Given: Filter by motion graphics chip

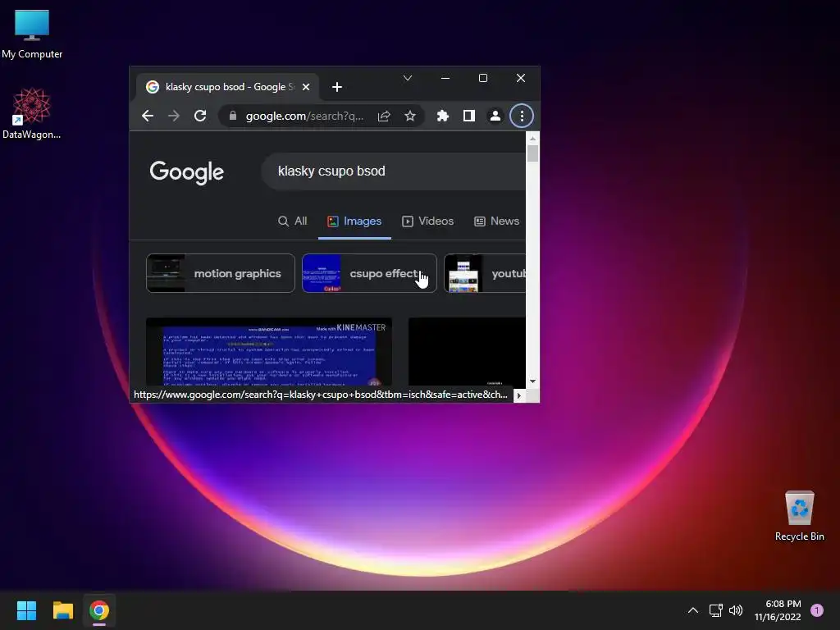Looking at the screenshot, I should point(220,273).
